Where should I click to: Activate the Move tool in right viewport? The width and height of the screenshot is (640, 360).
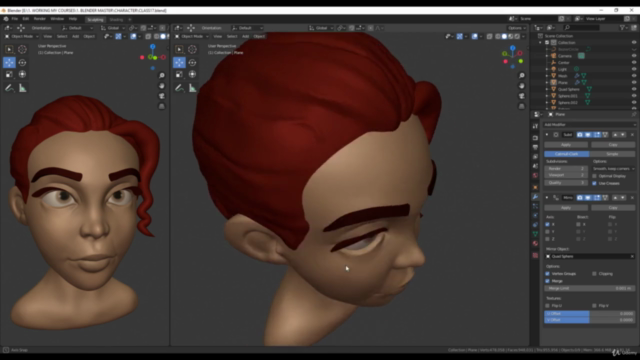pos(179,62)
